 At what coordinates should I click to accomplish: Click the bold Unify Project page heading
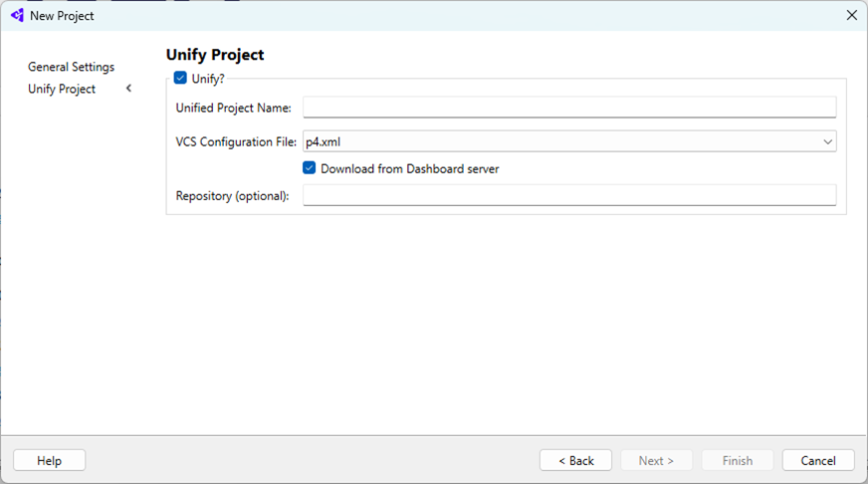(215, 55)
